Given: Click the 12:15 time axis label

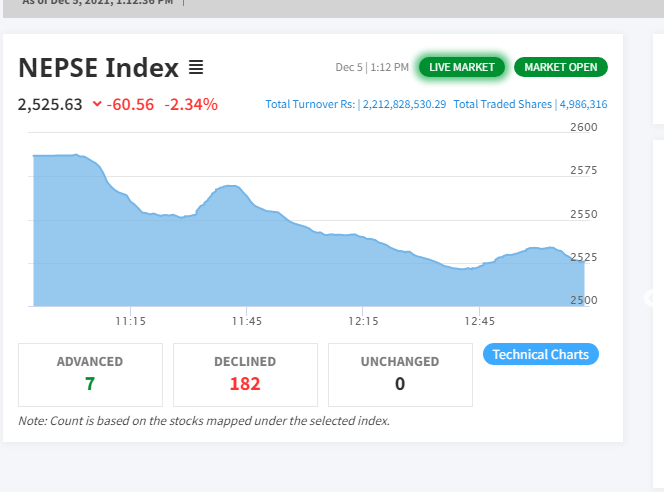Looking at the screenshot, I should (x=363, y=321).
